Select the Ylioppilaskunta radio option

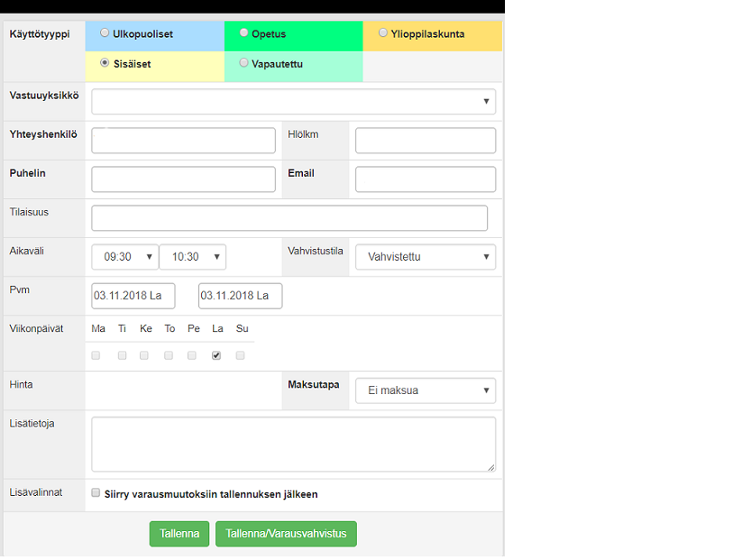click(383, 33)
